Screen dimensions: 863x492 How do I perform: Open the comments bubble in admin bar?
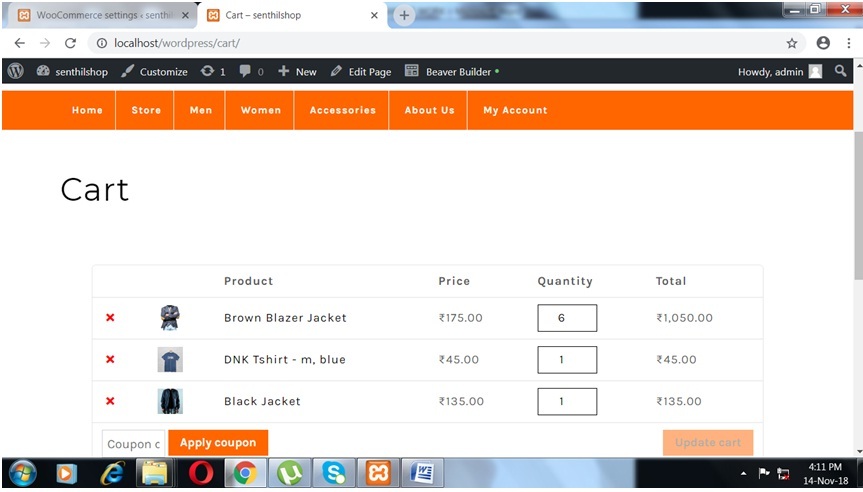pyautogui.click(x=251, y=71)
